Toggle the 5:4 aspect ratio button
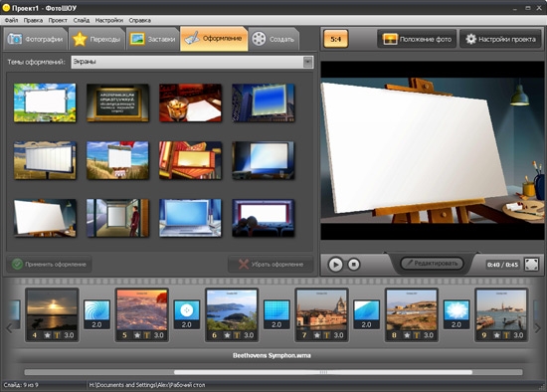Image resolution: width=547 pixels, height=392 pixels. [x=335, y=39]
